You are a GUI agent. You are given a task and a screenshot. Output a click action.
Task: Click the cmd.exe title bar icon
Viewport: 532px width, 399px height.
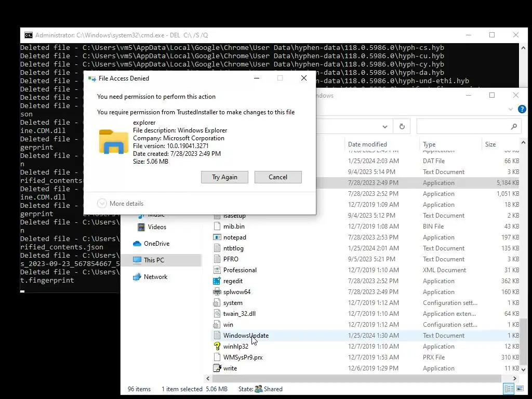tap(29, 35)
